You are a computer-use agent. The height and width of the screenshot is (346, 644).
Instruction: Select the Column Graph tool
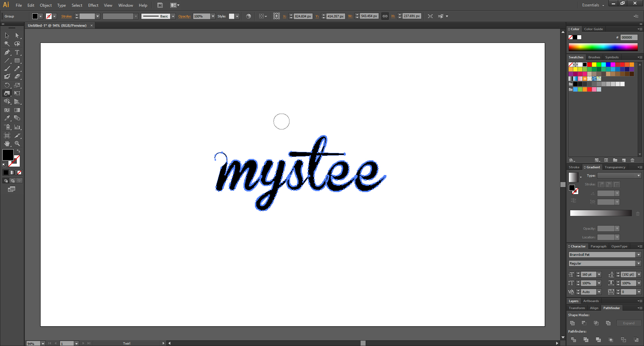coord(17,127)
